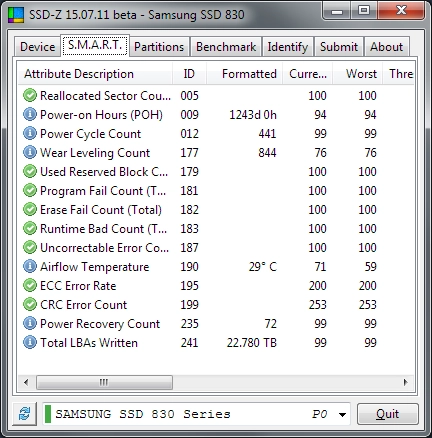This screenshot has width=432, height=438.
Task: Click the refresh icon beside the drive selector
Action: [x=24, y=414]
